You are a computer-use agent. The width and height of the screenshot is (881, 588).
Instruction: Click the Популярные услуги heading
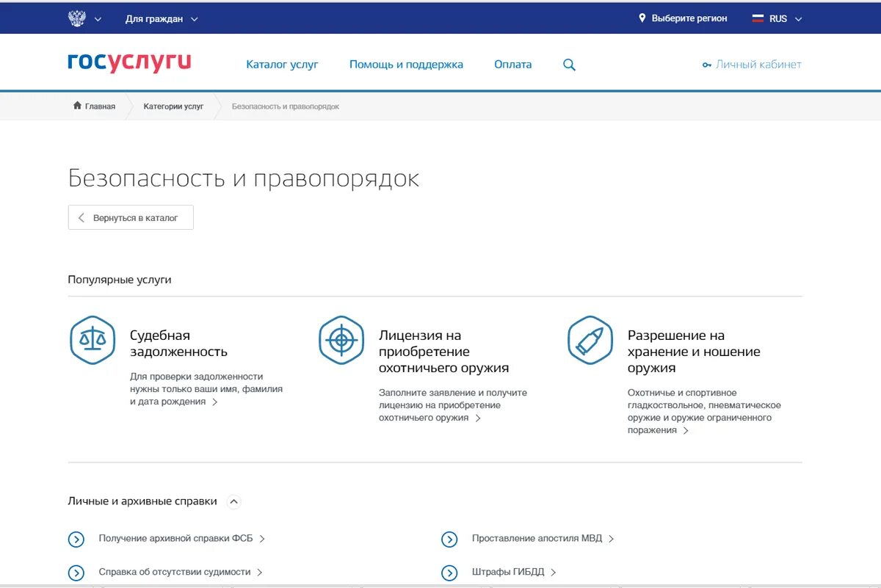click(x=120, y=280)
